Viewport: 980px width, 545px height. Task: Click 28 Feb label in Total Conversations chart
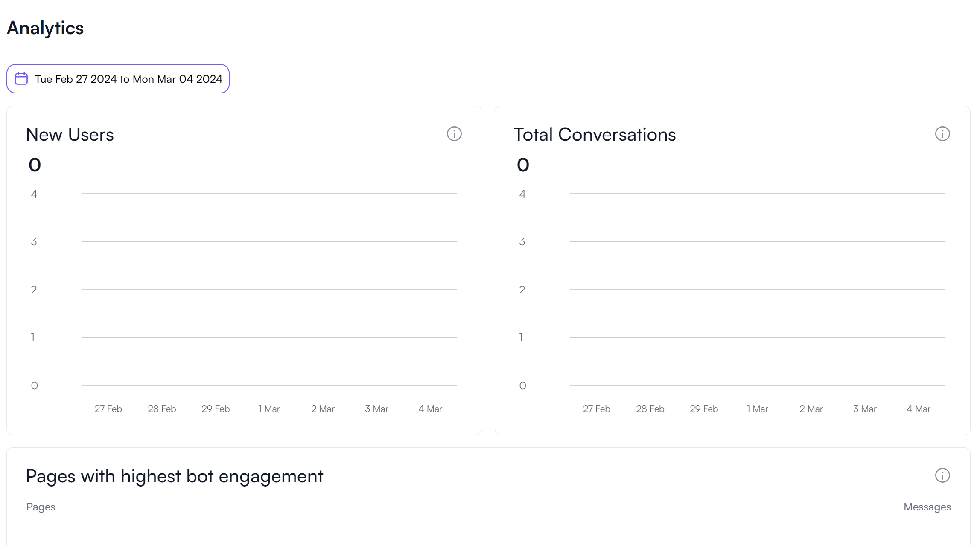[x=650, y=409]
